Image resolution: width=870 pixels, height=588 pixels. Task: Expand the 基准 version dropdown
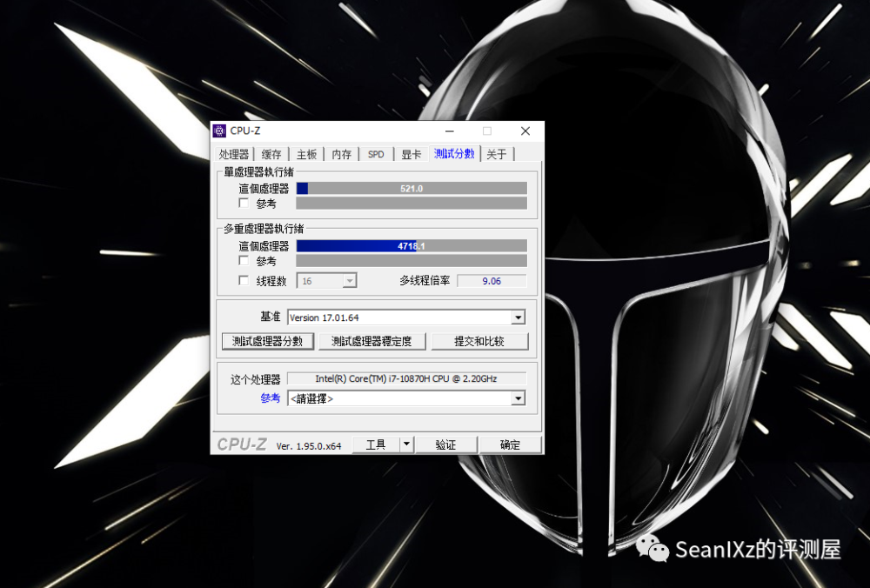pyautogui.click(x=518, y=317)
